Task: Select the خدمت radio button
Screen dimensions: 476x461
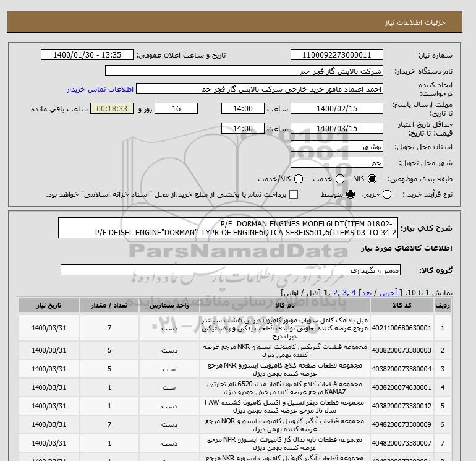Action: coord(340,179)
